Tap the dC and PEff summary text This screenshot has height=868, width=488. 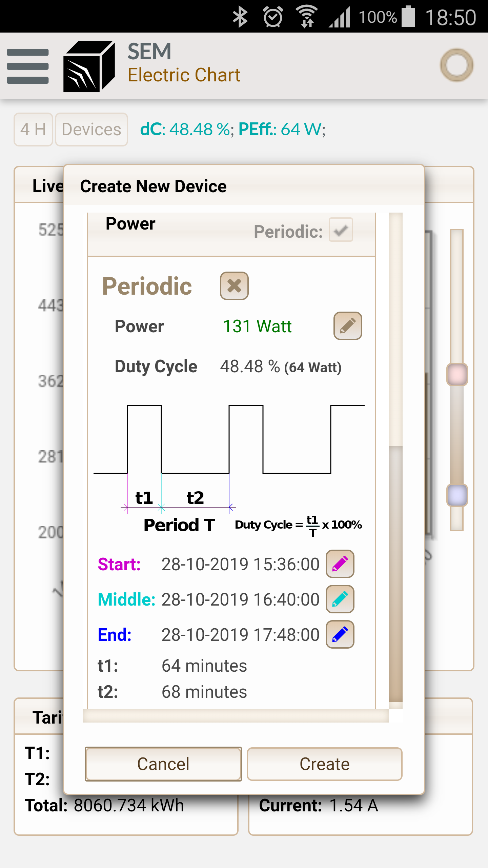click(x=233, y=130)
